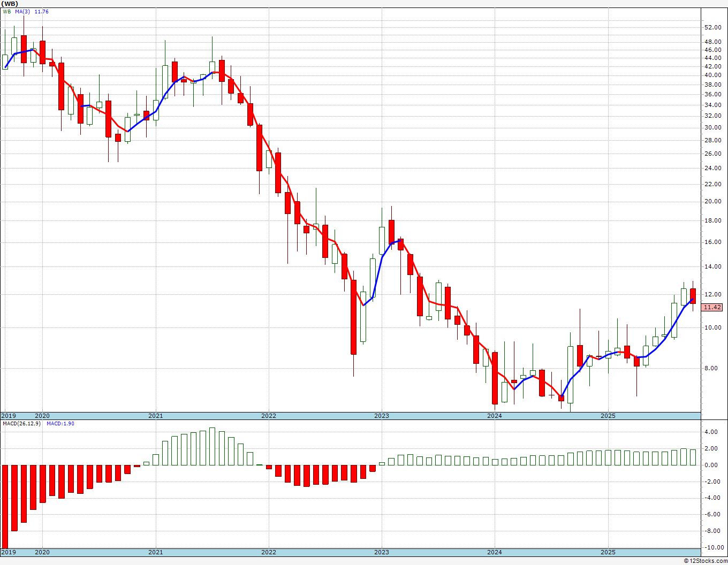The height and width of the screenshot is (565, 728).
Task: Click 2025 on the price chart timeline
Action: coord(608,416)
